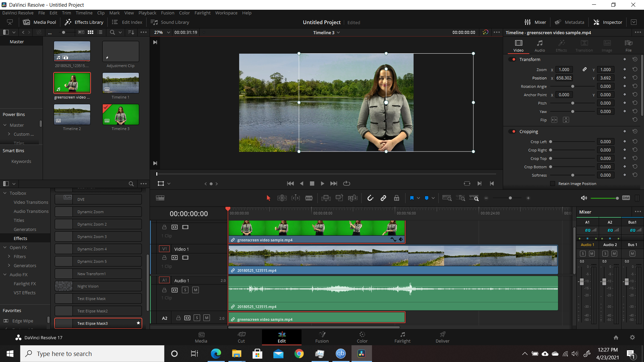The image size is (644, 362).
Task: Select the Trim Edit Mode tool
Action: pyautogui.click(x=282, y=198)
